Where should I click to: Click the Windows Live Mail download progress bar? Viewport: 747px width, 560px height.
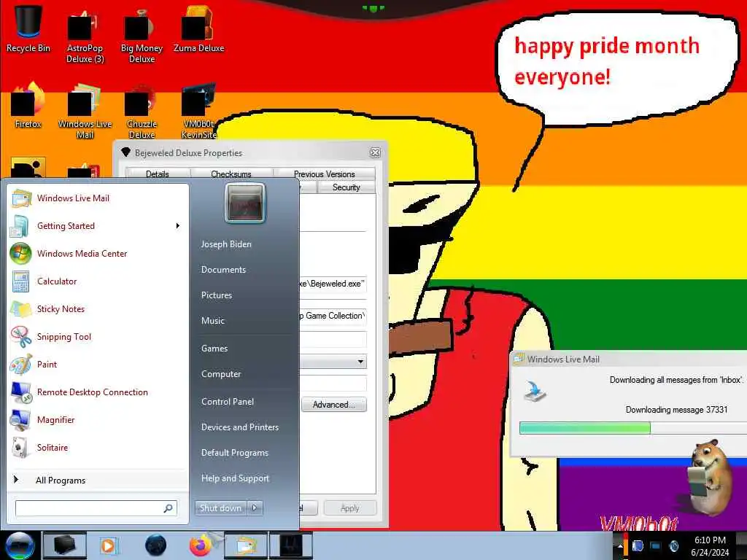coord(633,427)
